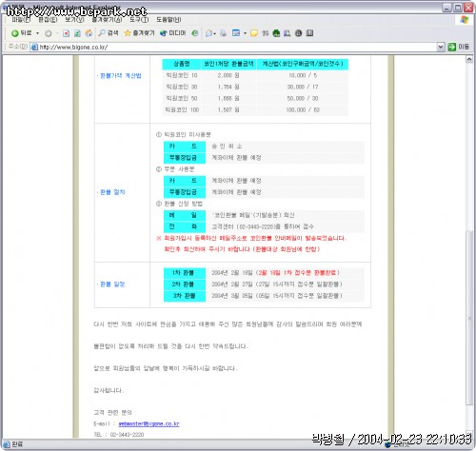The width and height of the screenshot is (476, 451).
Task: Stop page loading with the Stop icon
Action: point(66,33)
